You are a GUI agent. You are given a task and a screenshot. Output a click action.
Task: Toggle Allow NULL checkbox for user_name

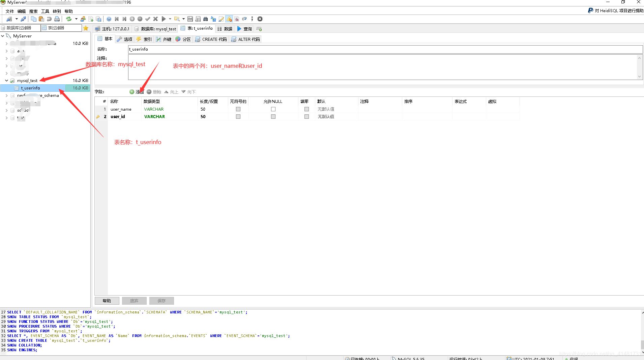273,109
